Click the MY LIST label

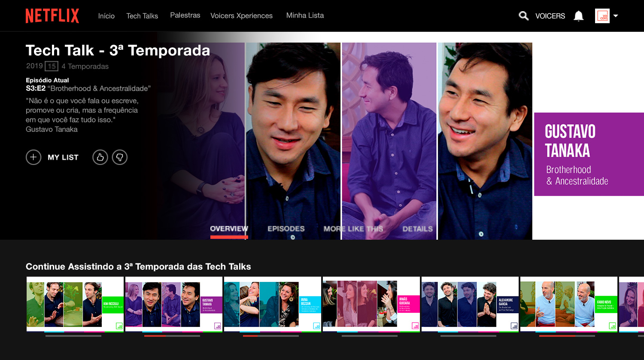point(63,157)
